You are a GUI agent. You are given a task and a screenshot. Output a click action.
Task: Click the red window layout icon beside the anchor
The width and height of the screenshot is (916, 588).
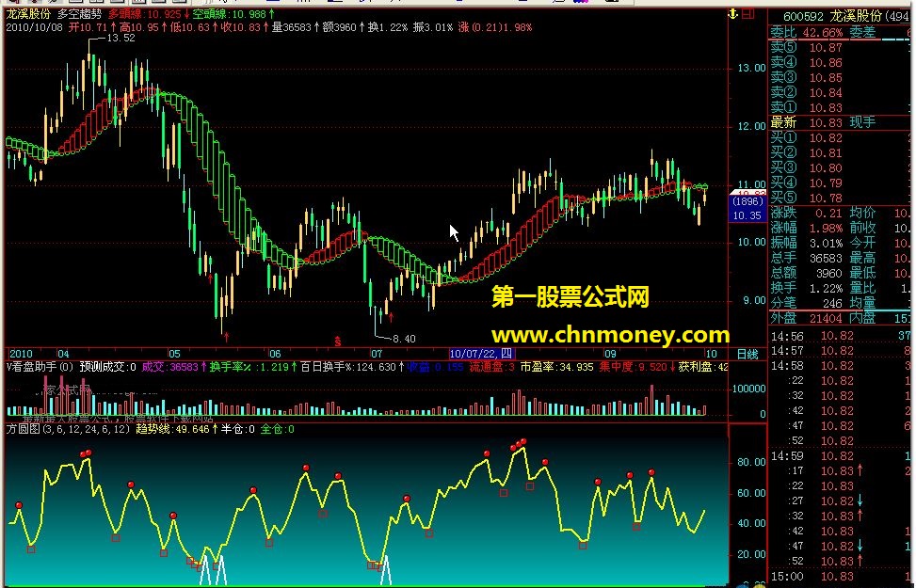pyautogui.click(x=748, y=14)
